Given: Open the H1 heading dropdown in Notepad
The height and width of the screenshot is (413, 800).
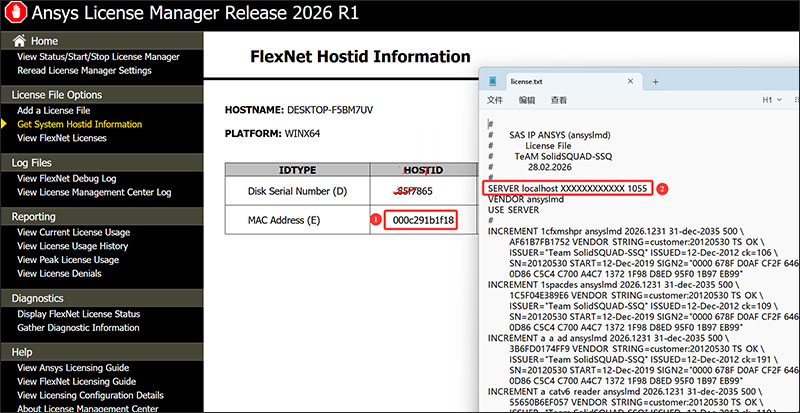Looking at the screenshot, I should (x=772, y=100).
